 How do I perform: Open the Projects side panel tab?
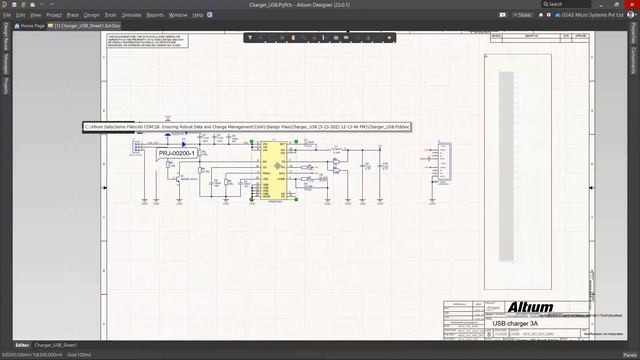[6, 86]
